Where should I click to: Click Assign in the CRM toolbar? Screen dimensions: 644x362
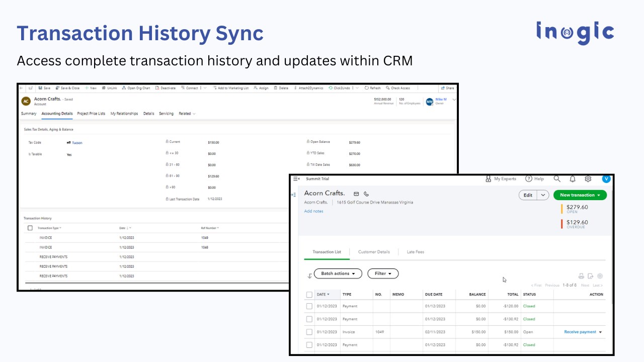click(x=261, y=88)
